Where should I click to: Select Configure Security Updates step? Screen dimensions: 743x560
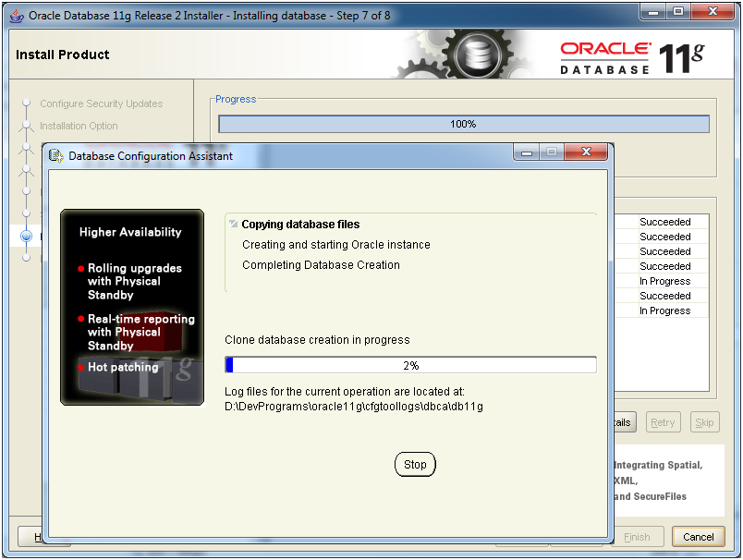coord(101,103)
